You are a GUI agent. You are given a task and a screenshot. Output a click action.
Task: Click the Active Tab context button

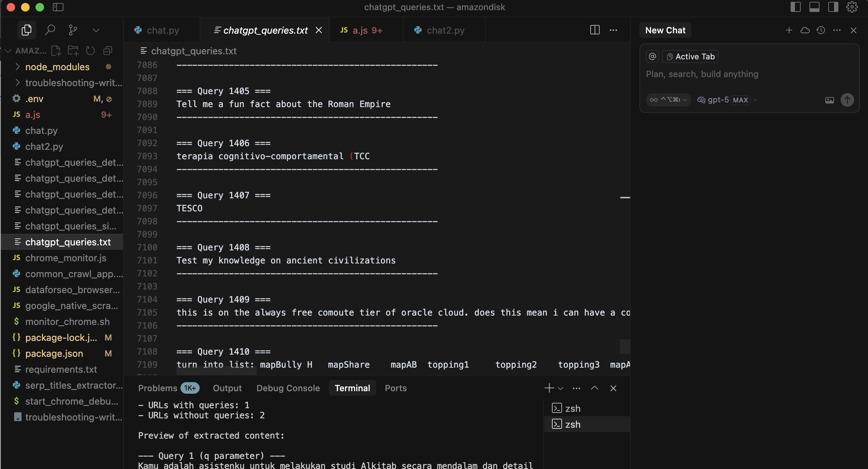point(690,56)
